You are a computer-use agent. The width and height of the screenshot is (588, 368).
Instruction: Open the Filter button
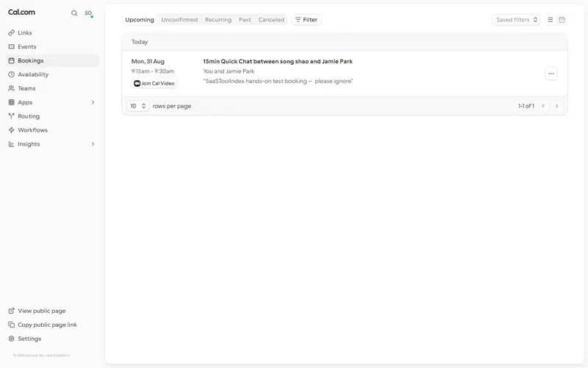306,20
